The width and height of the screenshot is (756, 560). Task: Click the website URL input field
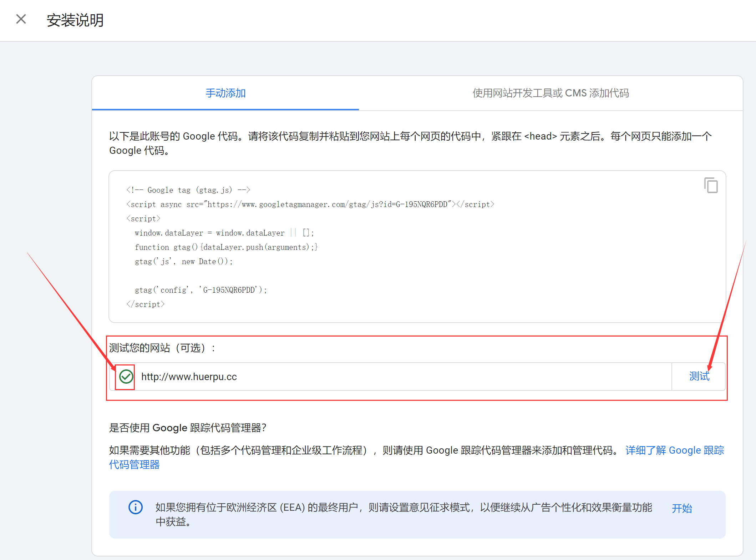click(392, 377)
